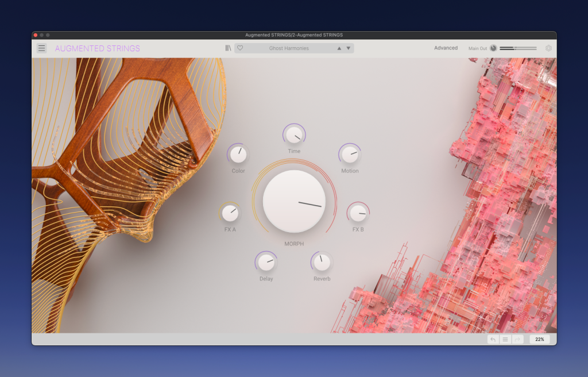Image resolution: width=588 pixels, height=377 pixels.
Task: Click the Reverb knob
Action: [x=322, y=263]
